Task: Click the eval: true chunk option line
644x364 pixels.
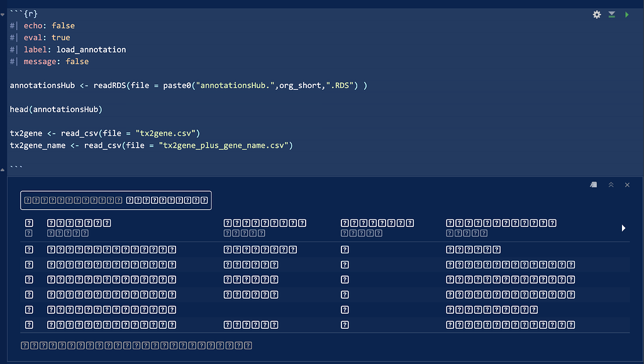Action: point(44,37)
